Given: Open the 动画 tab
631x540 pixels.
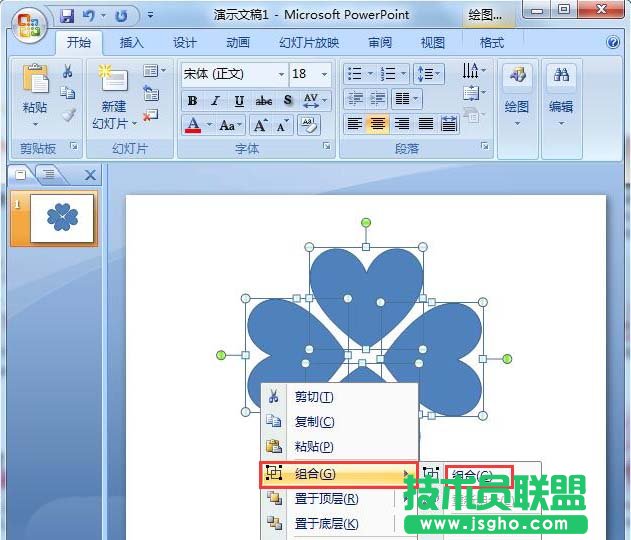Looking at the screenshot, I should pyautogui.click(x=238, y=42).
